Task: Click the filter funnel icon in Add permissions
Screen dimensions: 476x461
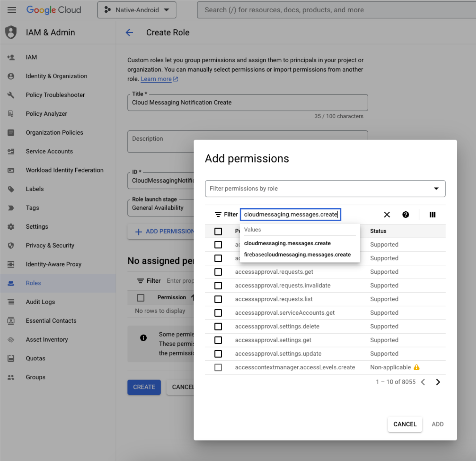Action: 218,214
